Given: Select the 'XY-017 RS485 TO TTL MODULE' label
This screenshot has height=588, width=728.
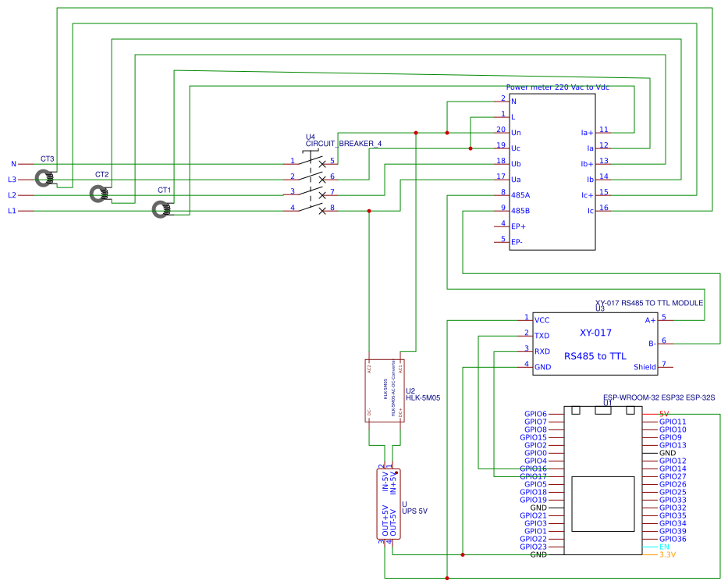Looking at the screenshot, I should click(649, 303).
